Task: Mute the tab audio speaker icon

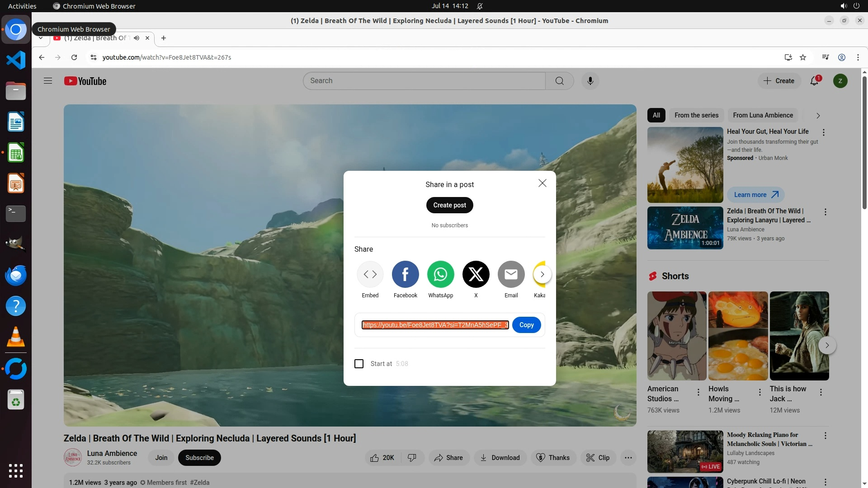Action: [x=137, y=38]
